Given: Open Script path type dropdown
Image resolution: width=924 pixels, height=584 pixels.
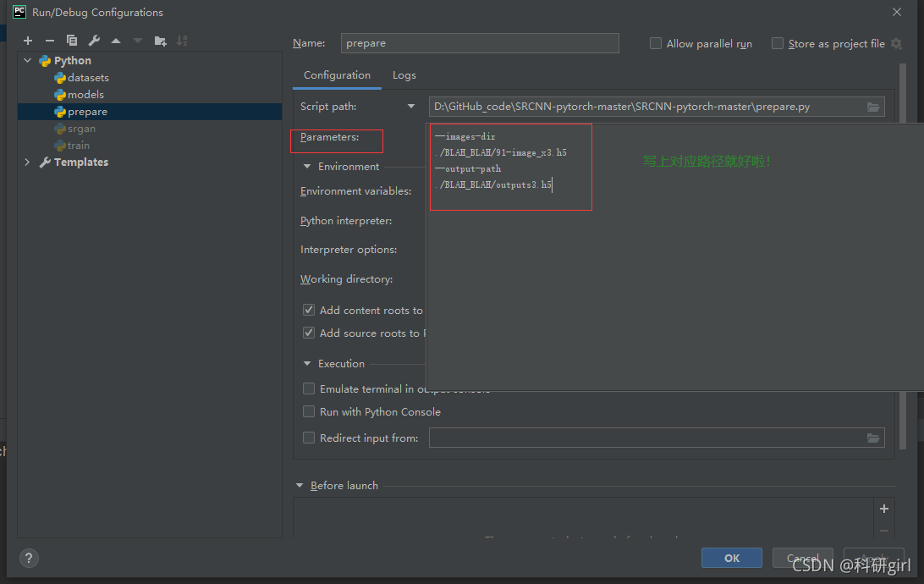Looking at the screenshot, I should pyautogui.click(x=410, y=107).
